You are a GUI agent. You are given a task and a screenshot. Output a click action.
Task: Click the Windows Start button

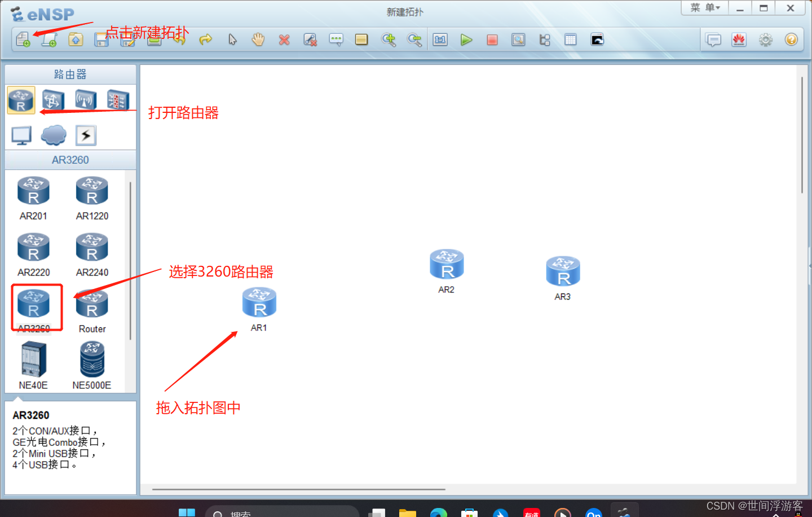187,512
